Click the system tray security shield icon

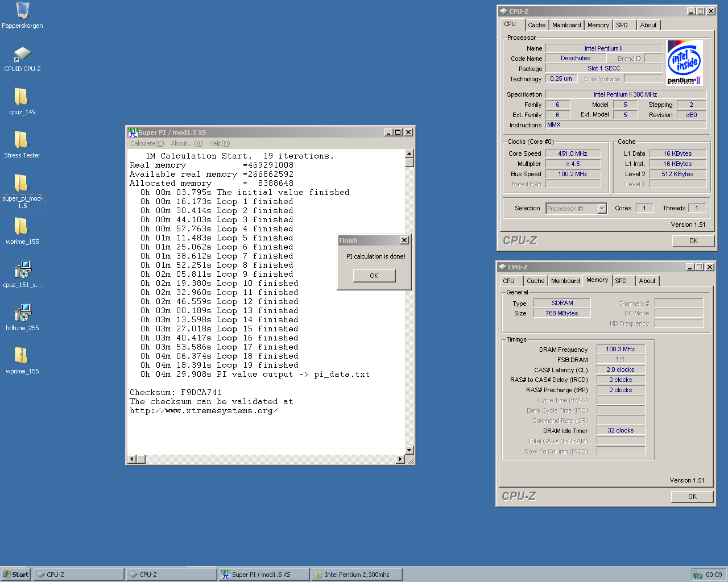(697, 575)
